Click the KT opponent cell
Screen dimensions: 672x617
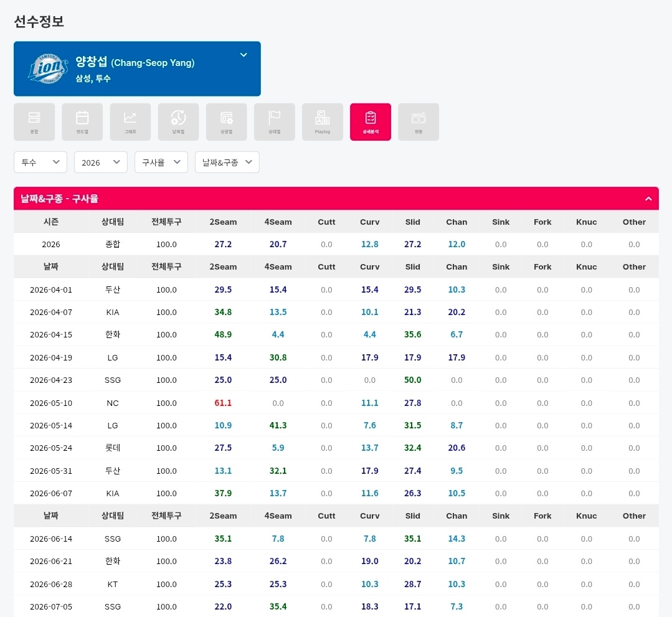[113, 585]
